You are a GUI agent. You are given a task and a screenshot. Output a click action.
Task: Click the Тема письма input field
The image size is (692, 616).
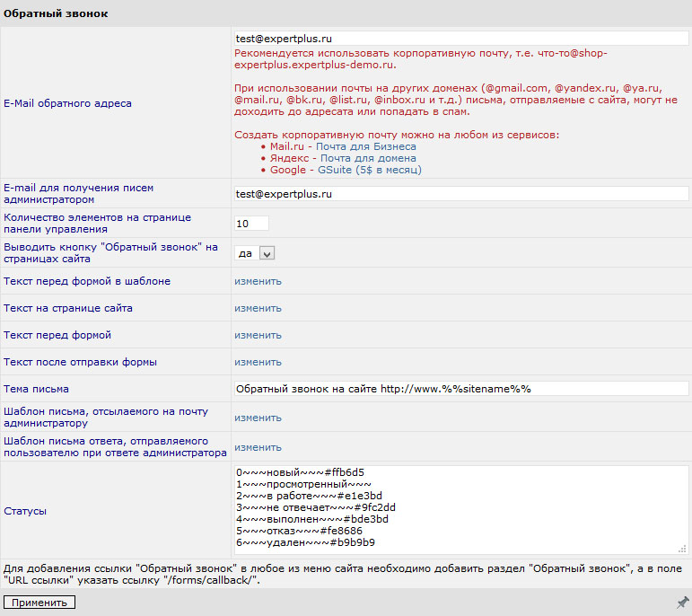pos(461,389)
